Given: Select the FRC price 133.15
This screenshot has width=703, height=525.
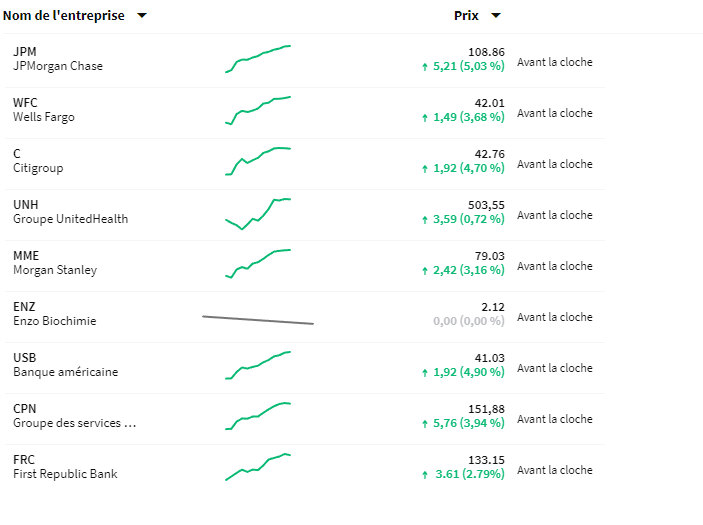Looking at the screenshot, I should [x=486, y=460].
